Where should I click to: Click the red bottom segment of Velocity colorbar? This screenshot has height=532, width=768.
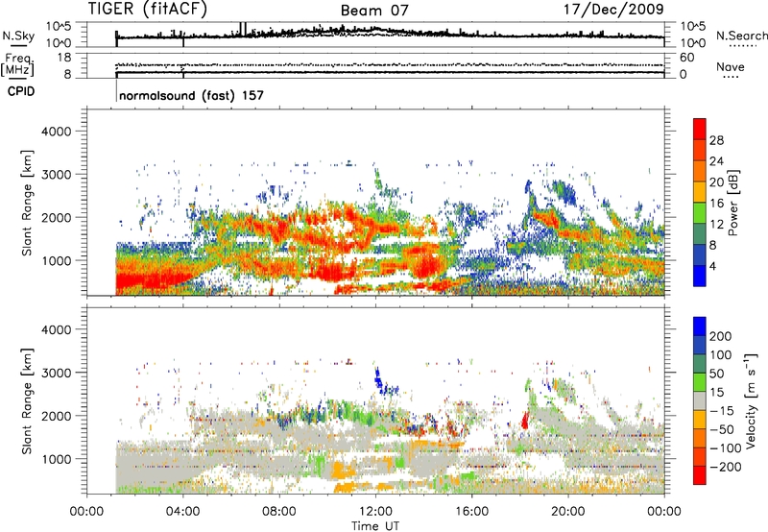[x=700, y=475]
